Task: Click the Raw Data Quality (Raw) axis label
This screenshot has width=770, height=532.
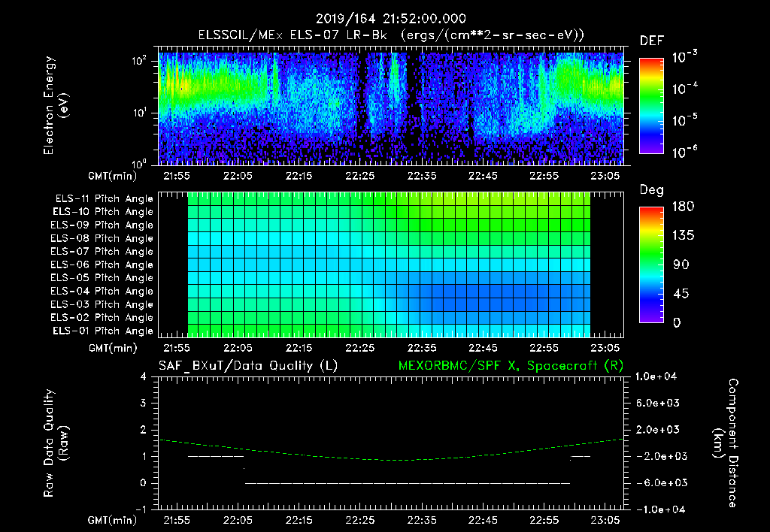Action: pos(56,443)
